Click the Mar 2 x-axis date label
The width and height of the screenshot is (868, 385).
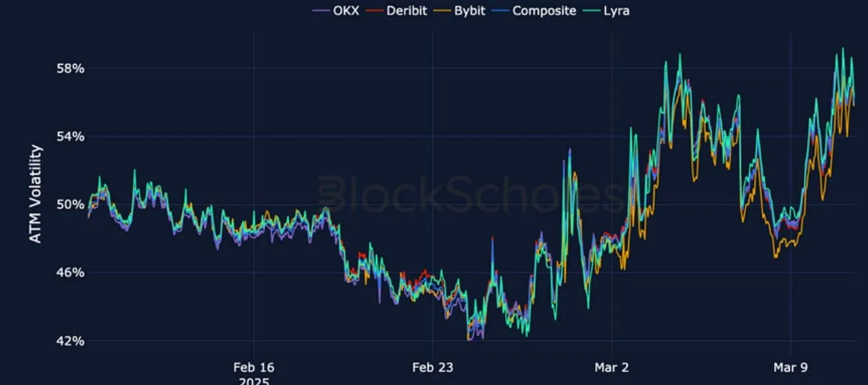[611, 367]
